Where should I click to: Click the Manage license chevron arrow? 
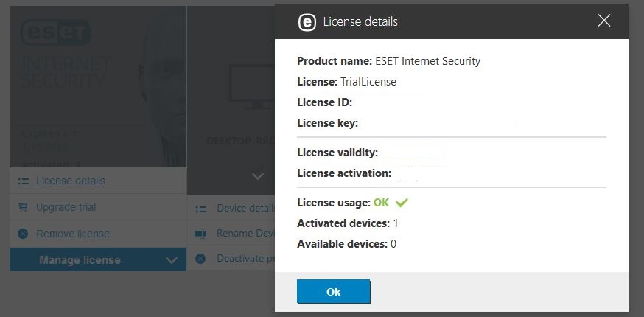[x=172, y=260]
